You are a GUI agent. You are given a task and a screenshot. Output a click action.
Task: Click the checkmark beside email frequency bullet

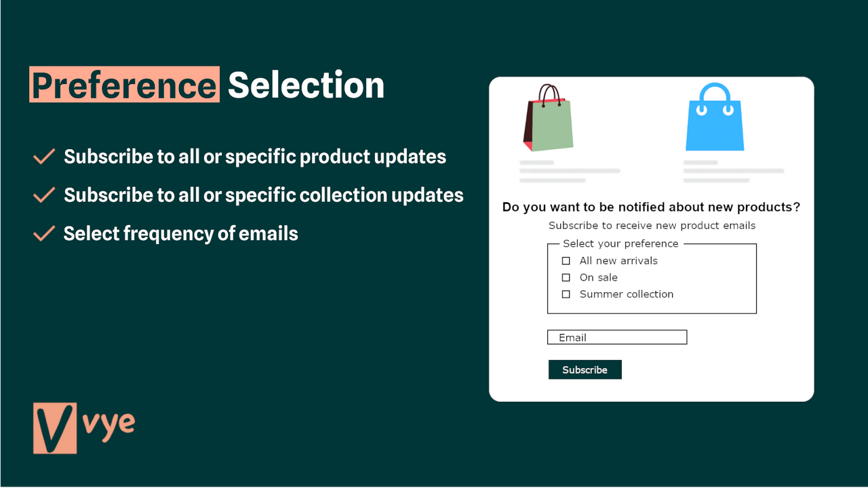43,233
